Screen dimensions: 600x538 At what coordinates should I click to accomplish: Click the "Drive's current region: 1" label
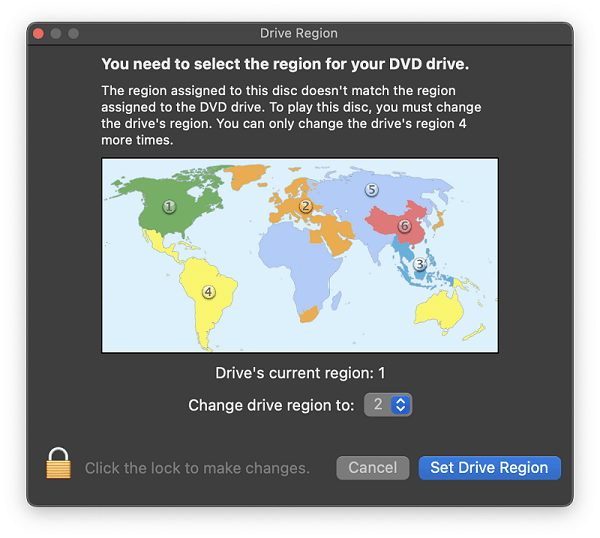coord(299,373)
